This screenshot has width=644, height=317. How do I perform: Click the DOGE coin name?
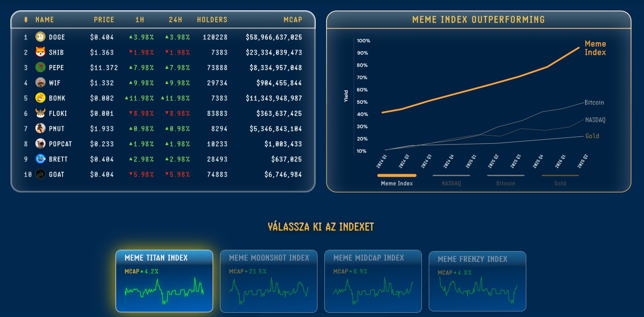point(57,37)
